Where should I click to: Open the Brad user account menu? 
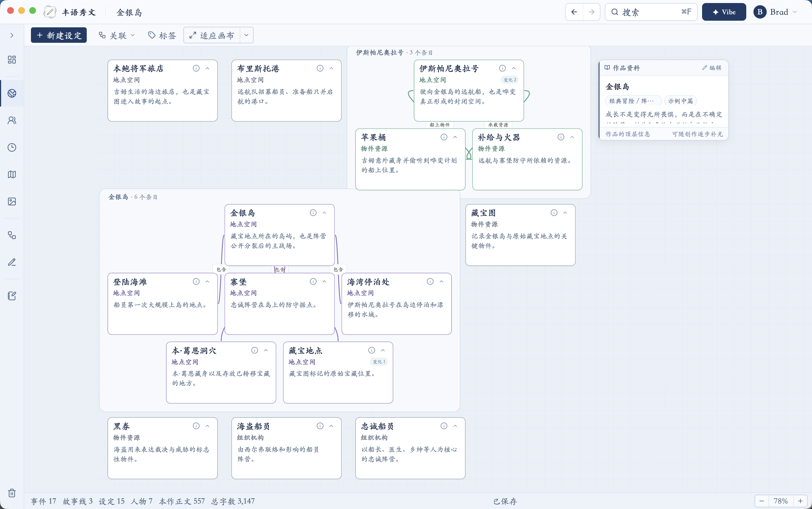tap(775, 12)
